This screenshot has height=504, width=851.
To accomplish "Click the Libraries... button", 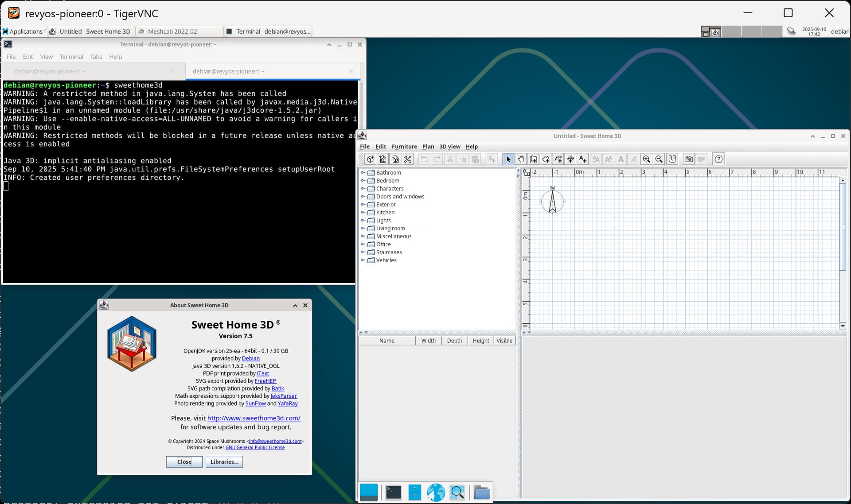I will click(224, 461).
